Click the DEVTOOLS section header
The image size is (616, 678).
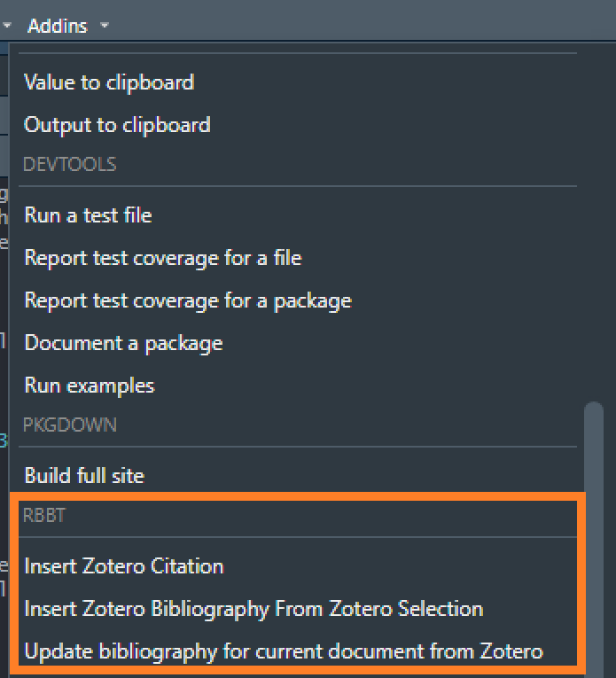click(x=70, y=165)
